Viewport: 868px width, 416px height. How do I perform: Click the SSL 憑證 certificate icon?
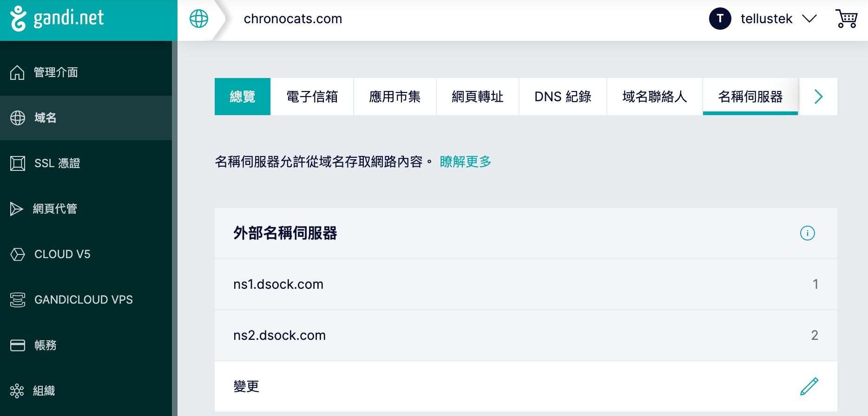[x=18, y=163]
